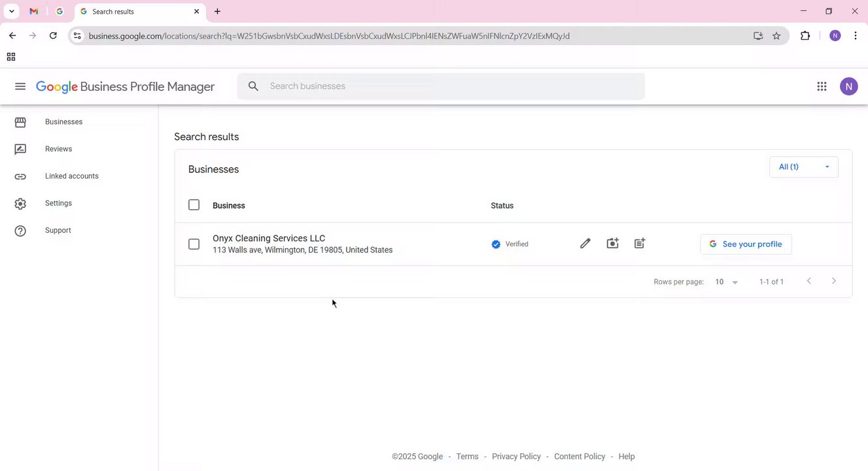Click the See your profile button
868x471 pixels.
[x=746, y=244]
